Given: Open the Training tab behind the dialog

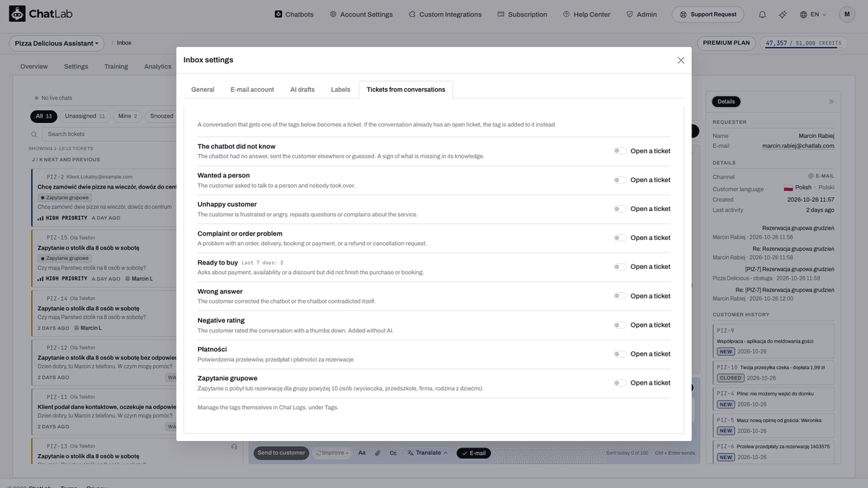Looking at the screenshot, I should pos(116,67).
